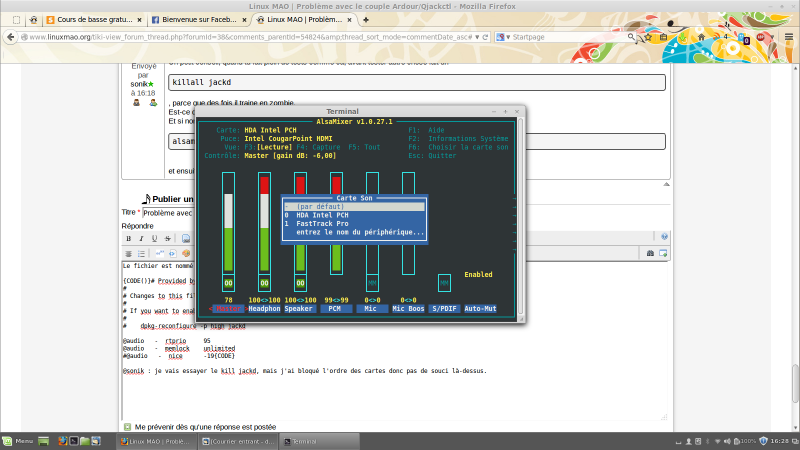Insert image using editor toolbar icon
The width and height of the screenshot is (800, 450).
pyautogui.click(x=186, y=238)
